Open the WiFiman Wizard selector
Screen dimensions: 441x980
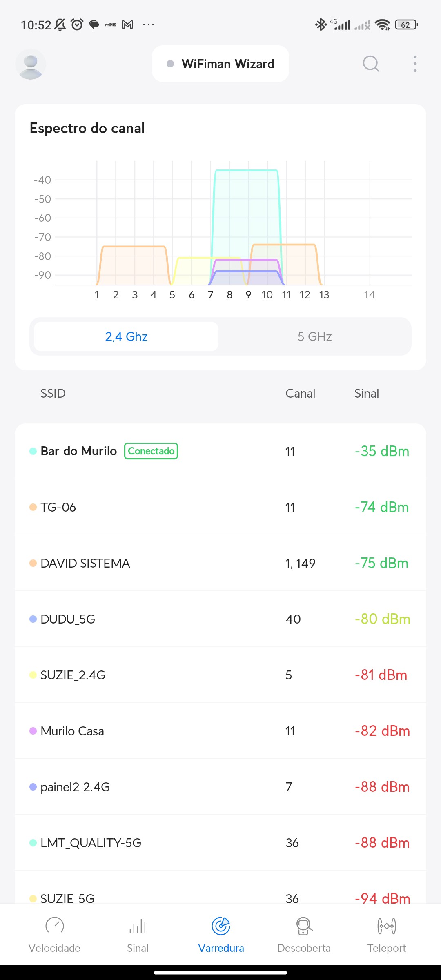[220, 64]
